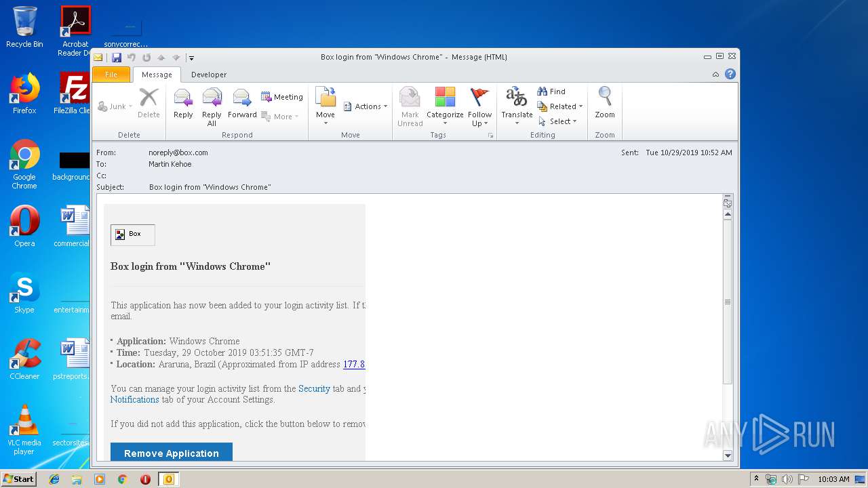The width and height of the screenshot is (868, 488).
Task: Click the Windows Start button
Action: point(19,479)
